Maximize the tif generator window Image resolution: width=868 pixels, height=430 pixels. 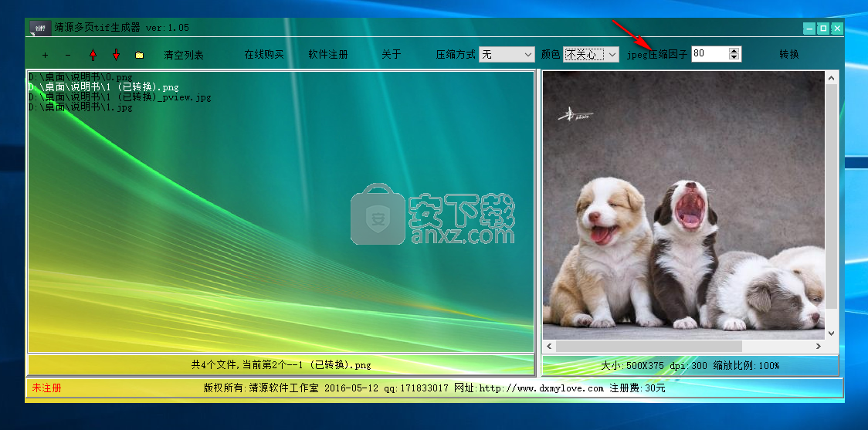(823, 28)
